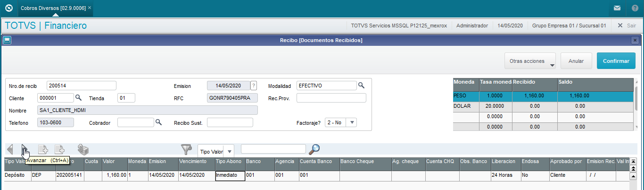Expand the Factoraje? combo box

tap(352, 122)
